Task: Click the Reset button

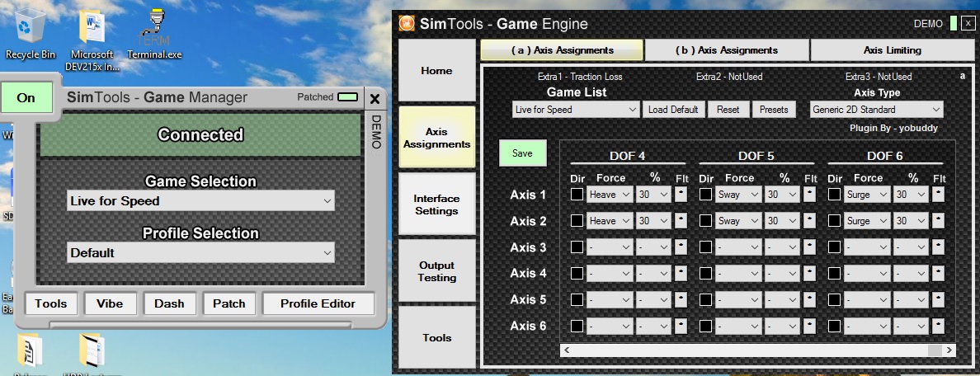Action: click(x=728, y=110)
